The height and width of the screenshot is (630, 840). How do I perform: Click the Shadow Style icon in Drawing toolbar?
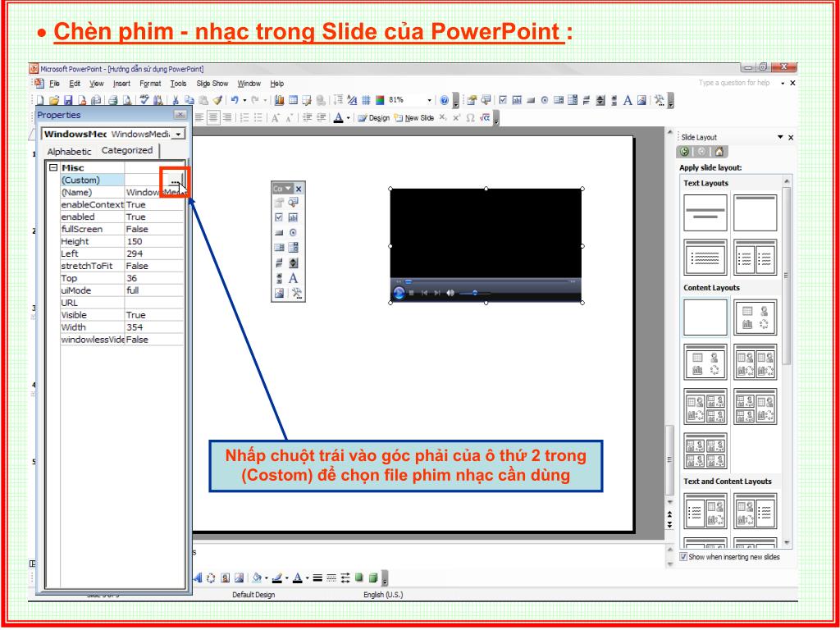point(359,578)
